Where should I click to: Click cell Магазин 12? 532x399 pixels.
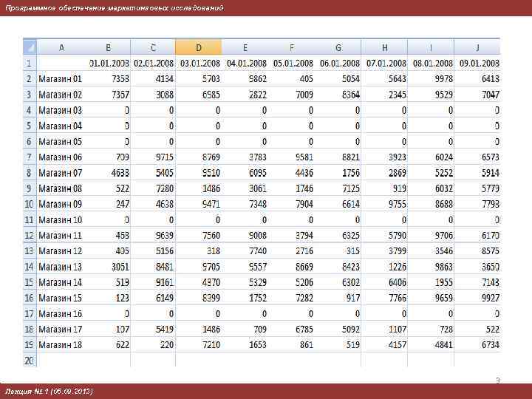[x=61, y=251]
